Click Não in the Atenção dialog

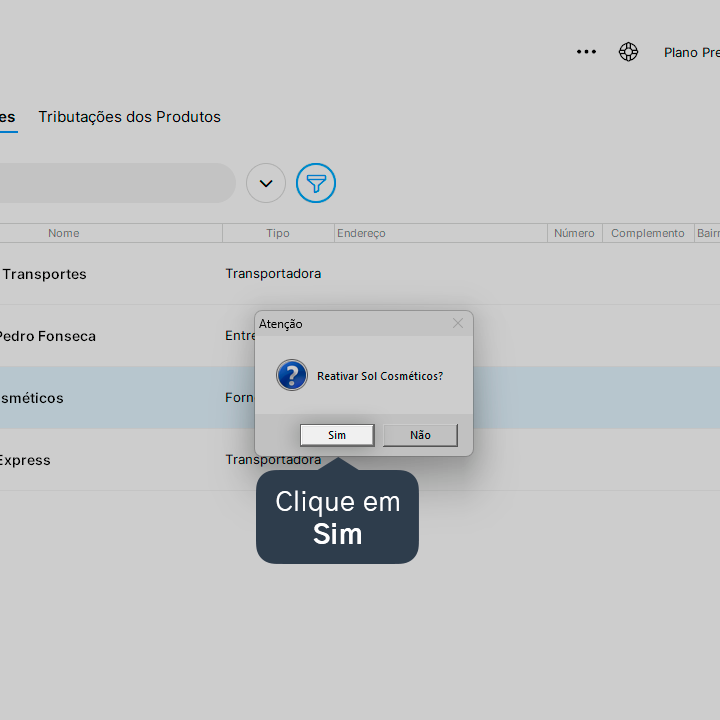(x=420, y=435)
